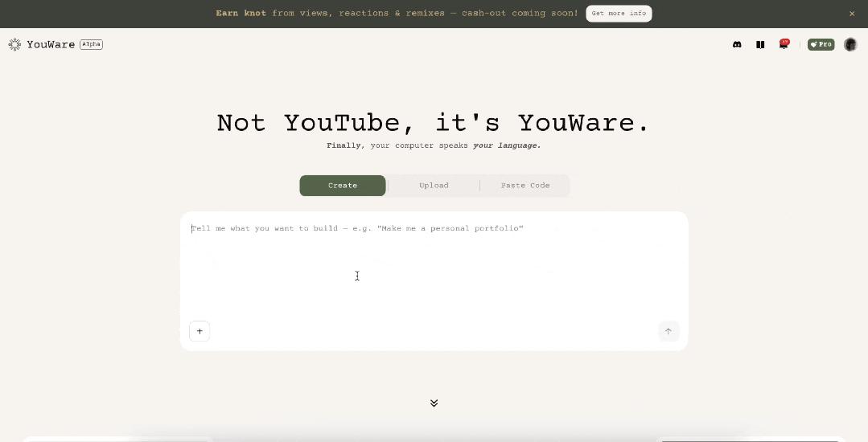This screenshot has height=442, width=868.
Task: Click the YouWare brand name text
Action: click(x=51, y=45)
